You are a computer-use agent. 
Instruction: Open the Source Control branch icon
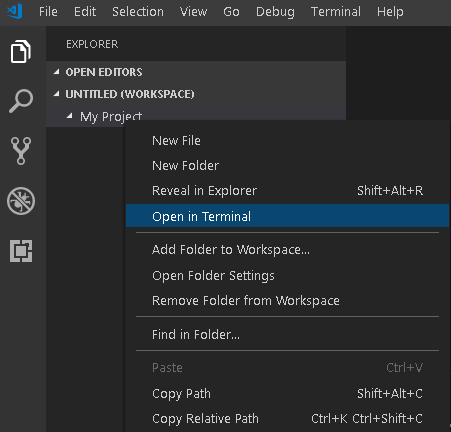[21, 151]
